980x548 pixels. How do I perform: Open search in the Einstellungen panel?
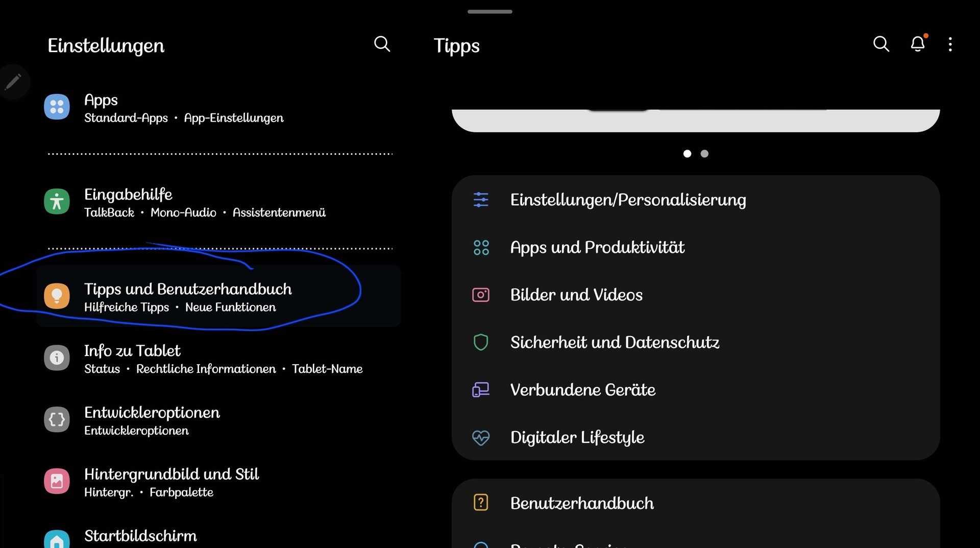(382, 44)
